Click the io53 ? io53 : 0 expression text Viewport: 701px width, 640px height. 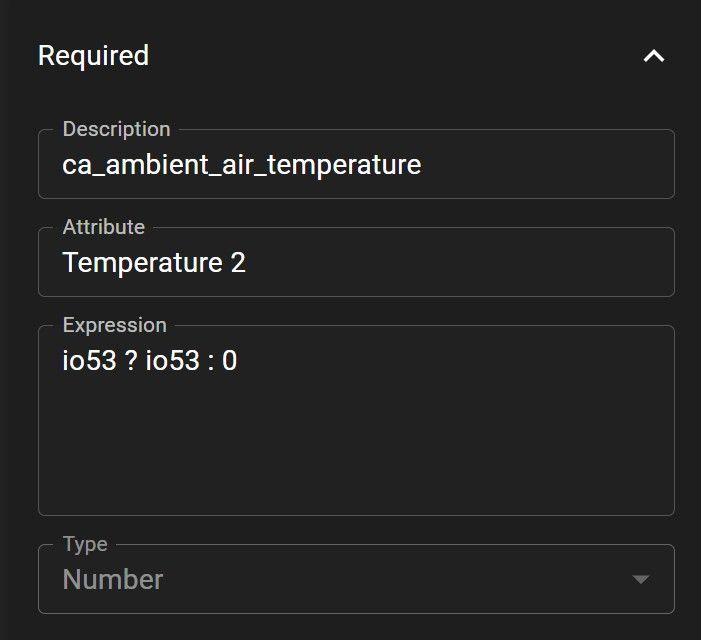(150, 361)
